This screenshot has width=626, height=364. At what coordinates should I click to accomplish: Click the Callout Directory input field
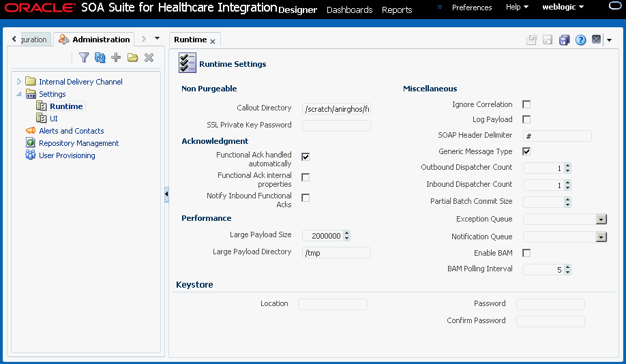[x=337, y=109]
